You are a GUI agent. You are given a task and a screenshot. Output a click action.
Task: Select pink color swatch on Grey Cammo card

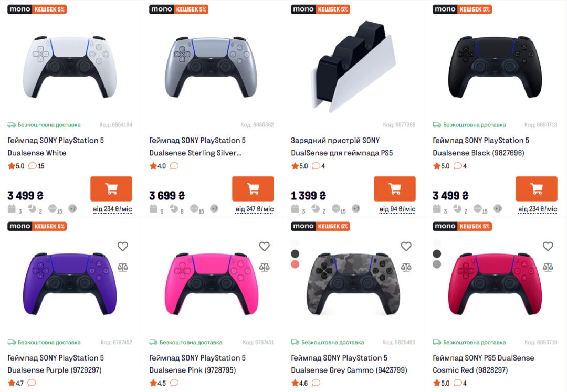pos(295,264)
